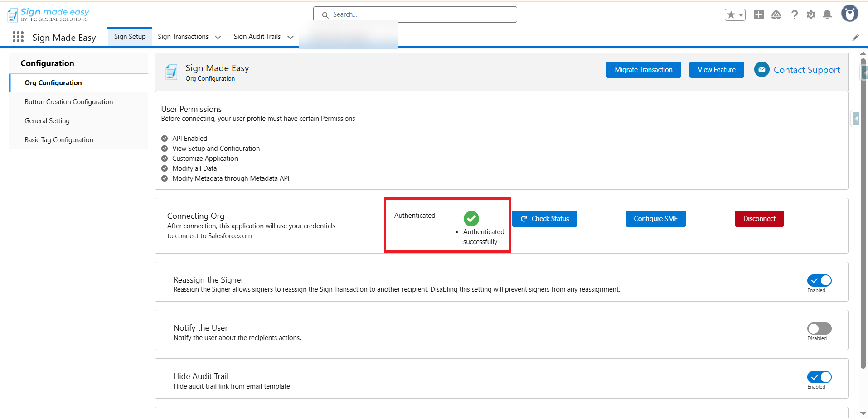Open the Setup gear icon
Image resolution: width=868 pixels, height=418 pixels.
click(811, 15)
